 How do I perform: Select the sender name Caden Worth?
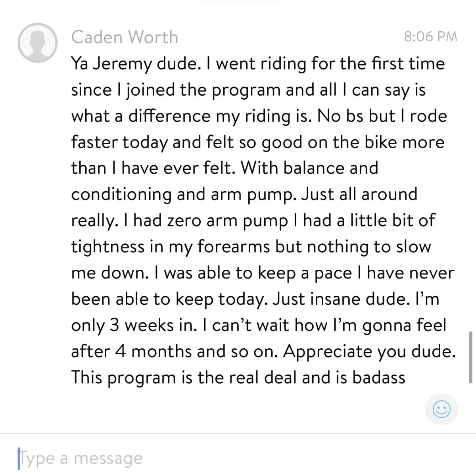[125, 37]
